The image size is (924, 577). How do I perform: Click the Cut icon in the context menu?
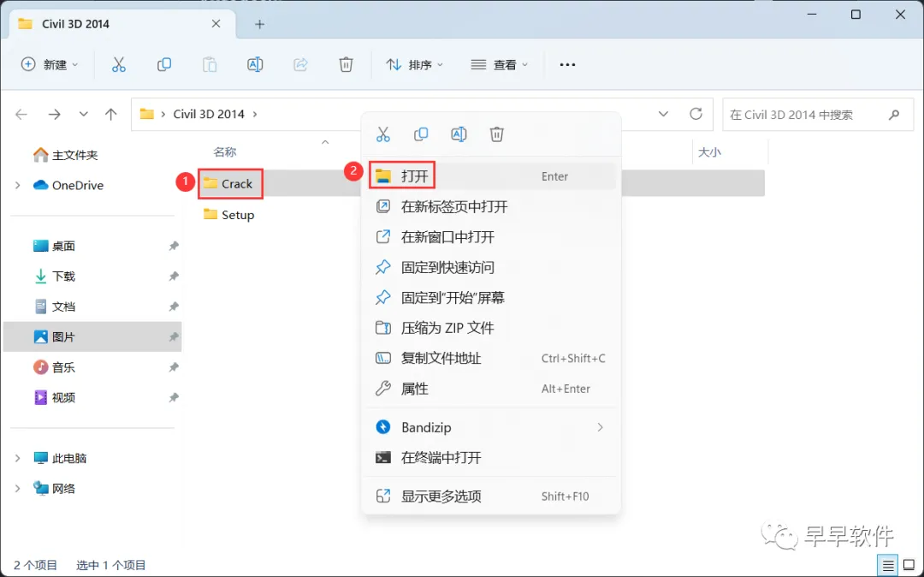pos(383,134)
